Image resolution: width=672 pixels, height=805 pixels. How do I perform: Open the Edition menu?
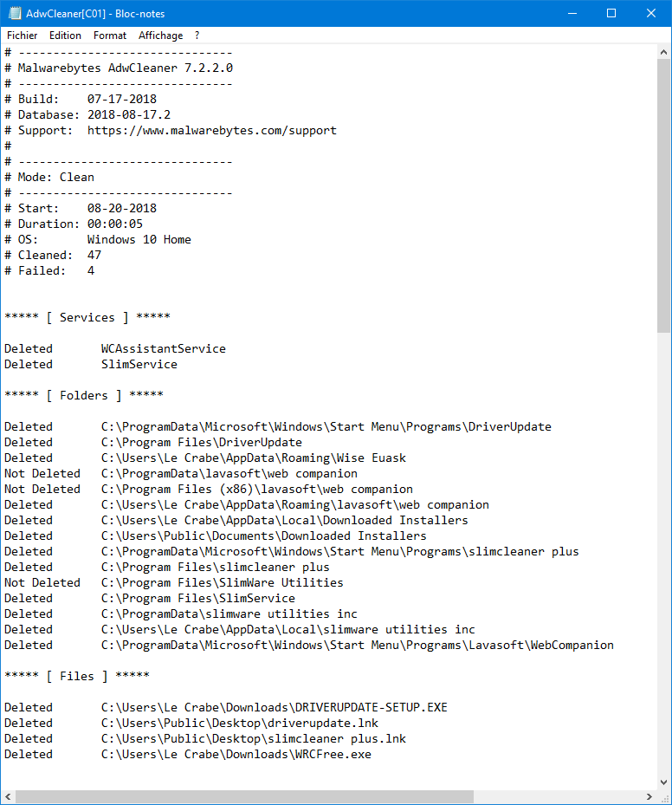point(65,36)
